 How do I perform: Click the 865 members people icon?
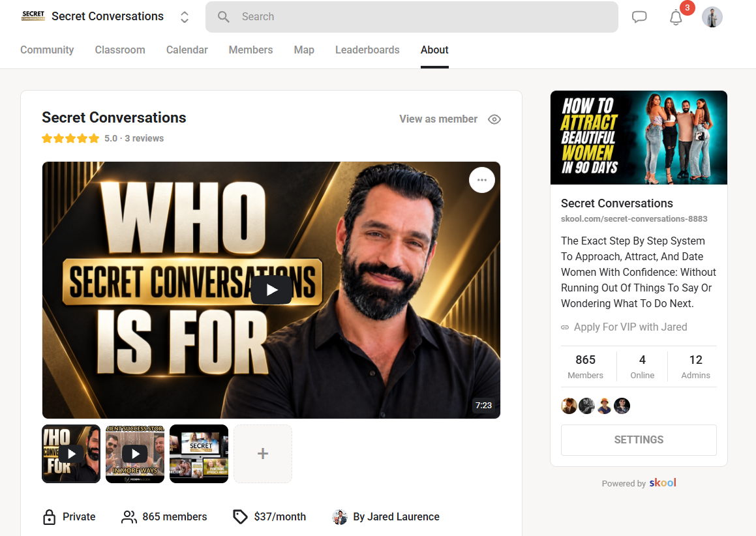129,516
